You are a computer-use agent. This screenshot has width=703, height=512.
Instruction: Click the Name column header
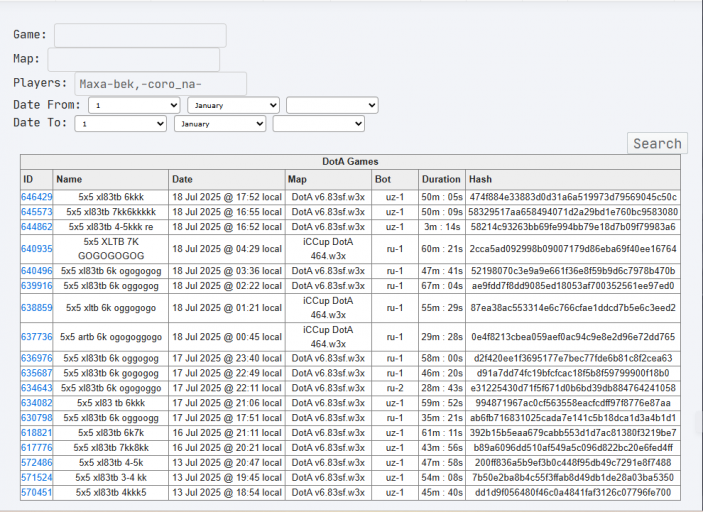pyautogui.click(x=111, y=179)
